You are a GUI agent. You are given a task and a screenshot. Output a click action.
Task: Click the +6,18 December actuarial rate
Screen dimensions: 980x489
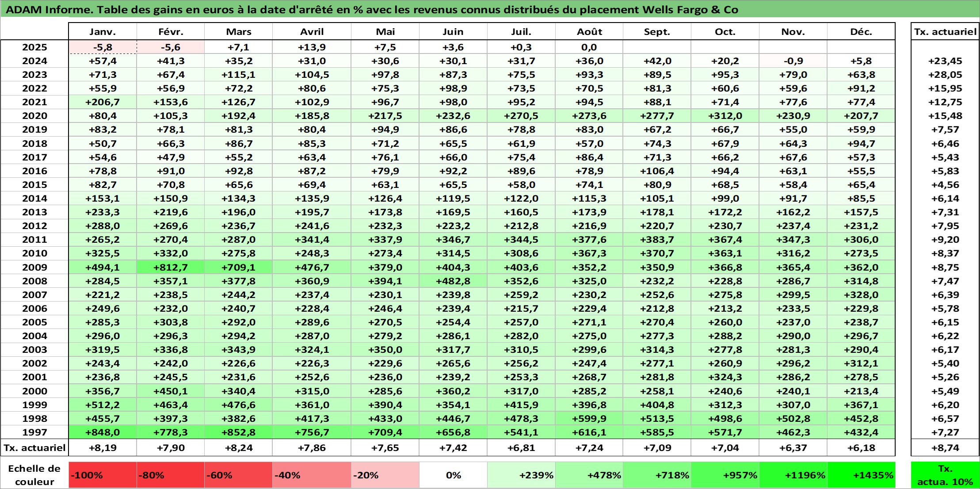pos(861,447)
